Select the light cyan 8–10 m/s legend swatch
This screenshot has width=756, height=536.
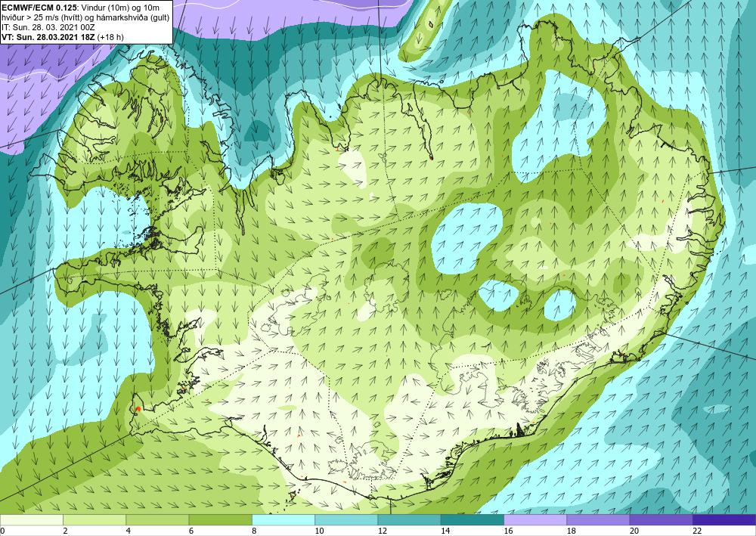point(283,519)
